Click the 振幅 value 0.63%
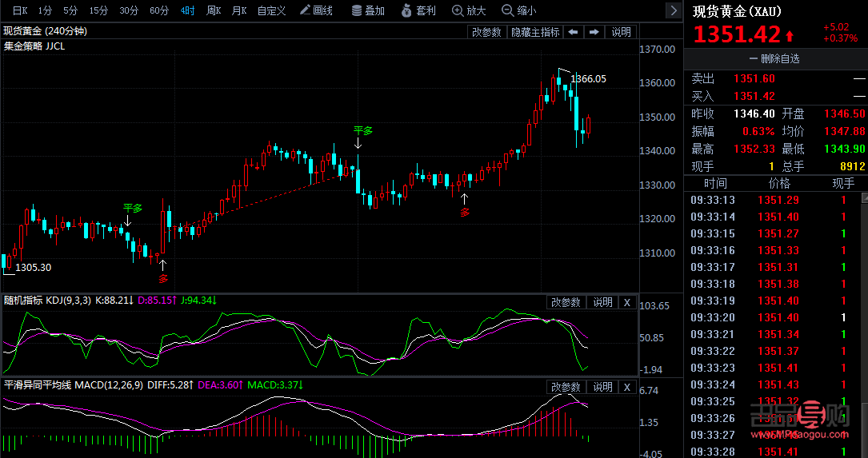868x458 pixels. (759, 132)
